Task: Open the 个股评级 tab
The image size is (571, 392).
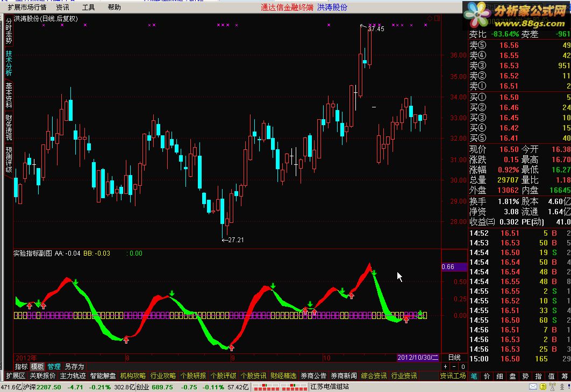Action: [x=223, y=376]
